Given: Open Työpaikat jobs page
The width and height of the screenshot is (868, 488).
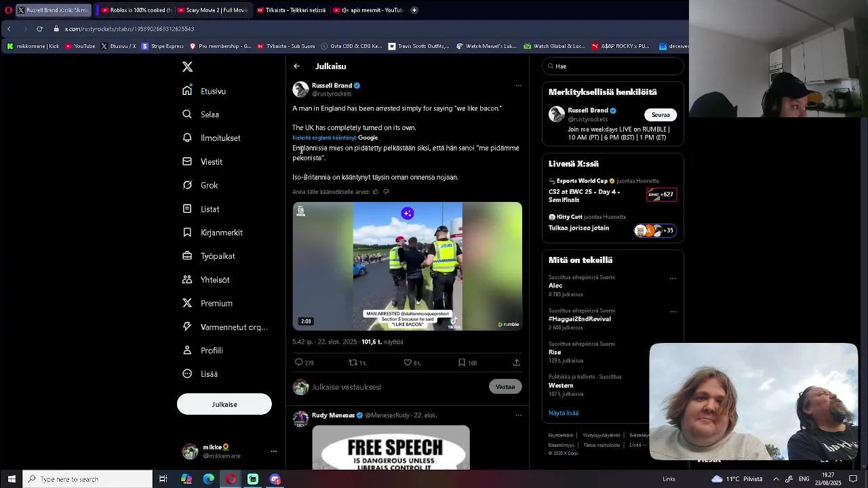Looking at the screenshot, I should point(208,256).
